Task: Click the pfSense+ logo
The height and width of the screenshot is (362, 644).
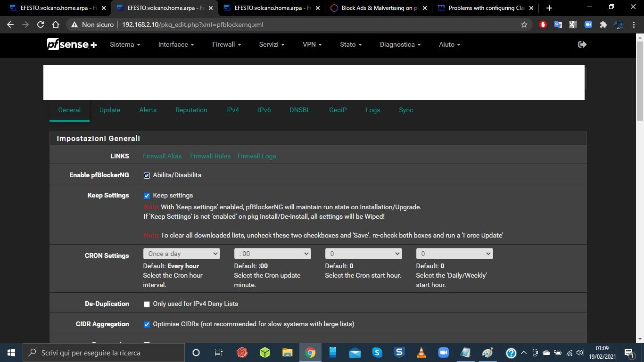Action: click(72, 44)
